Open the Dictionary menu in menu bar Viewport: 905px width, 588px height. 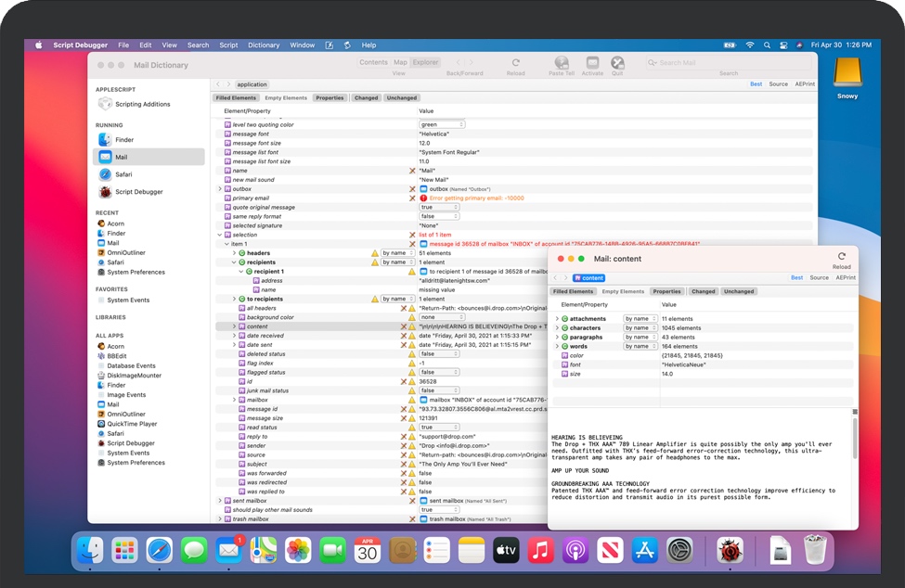pos(264,45)
